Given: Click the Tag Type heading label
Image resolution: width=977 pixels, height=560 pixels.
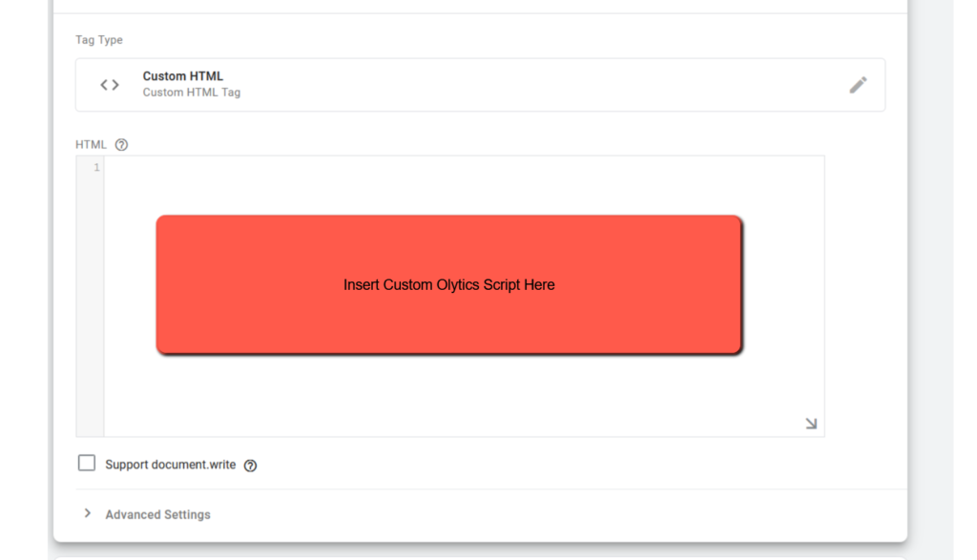Looking at the screenshot, I should pos(99,40).
